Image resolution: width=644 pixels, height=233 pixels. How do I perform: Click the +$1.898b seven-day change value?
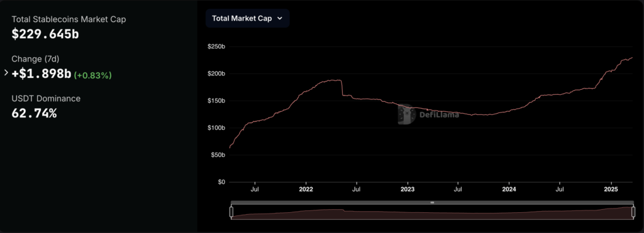click(42, 73)
